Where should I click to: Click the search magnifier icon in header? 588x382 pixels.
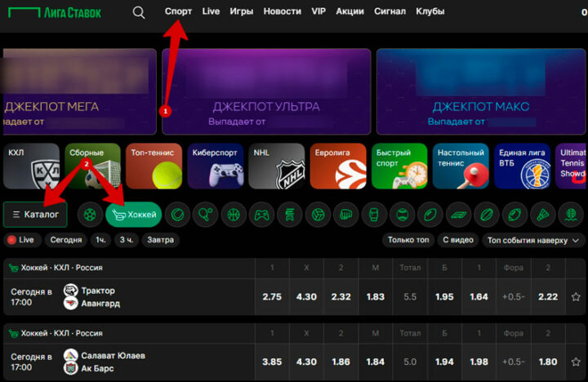[139, 12]
